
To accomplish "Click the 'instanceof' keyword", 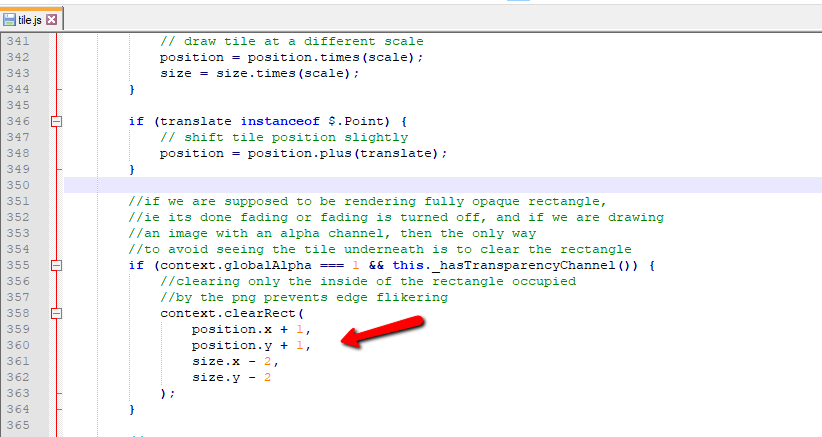I will point(280,122).
